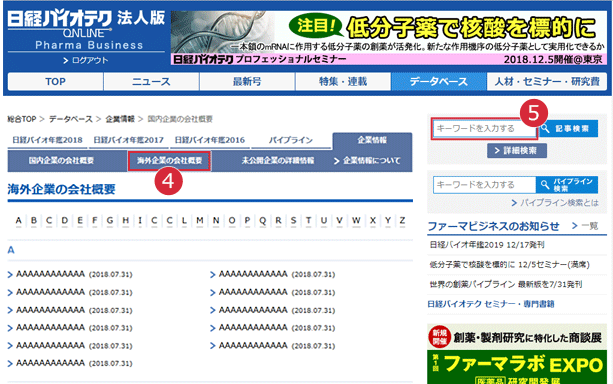Switch to the 日経バイオ年鑑2016 tab
This screenshot has width=613, height=384.
(210, 140)
